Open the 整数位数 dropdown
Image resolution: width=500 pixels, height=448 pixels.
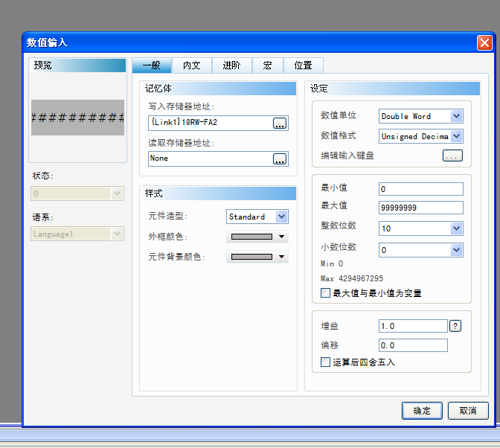tap(456, 228)
